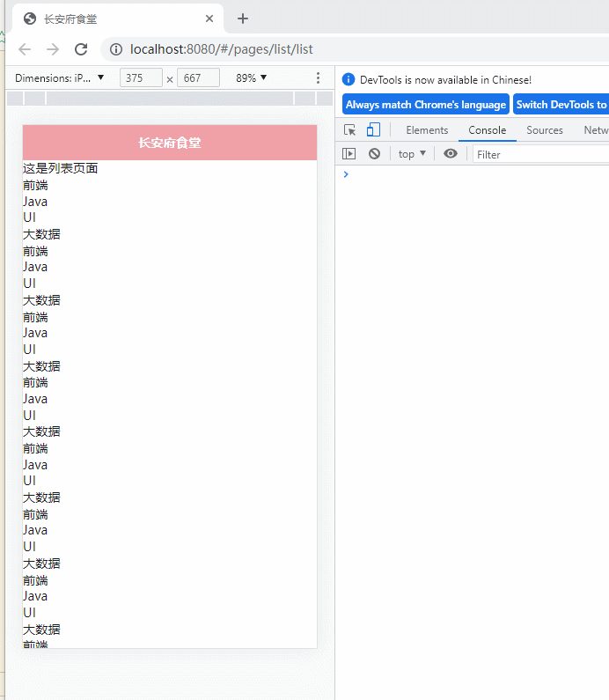Toggle the device toolbar icon
Screen dimensions: 609x700
(x=373, y=130)
